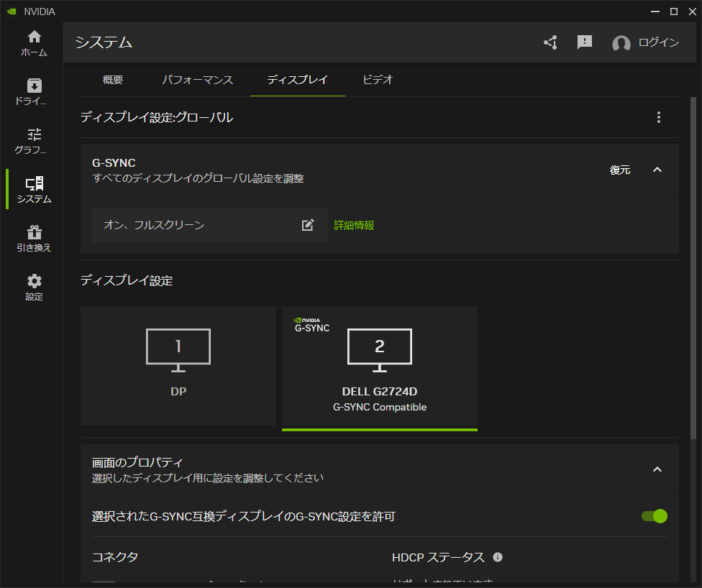Collapse the G-SYNC section chevron
Screen dimensions: 702x588
pos(657,170)
